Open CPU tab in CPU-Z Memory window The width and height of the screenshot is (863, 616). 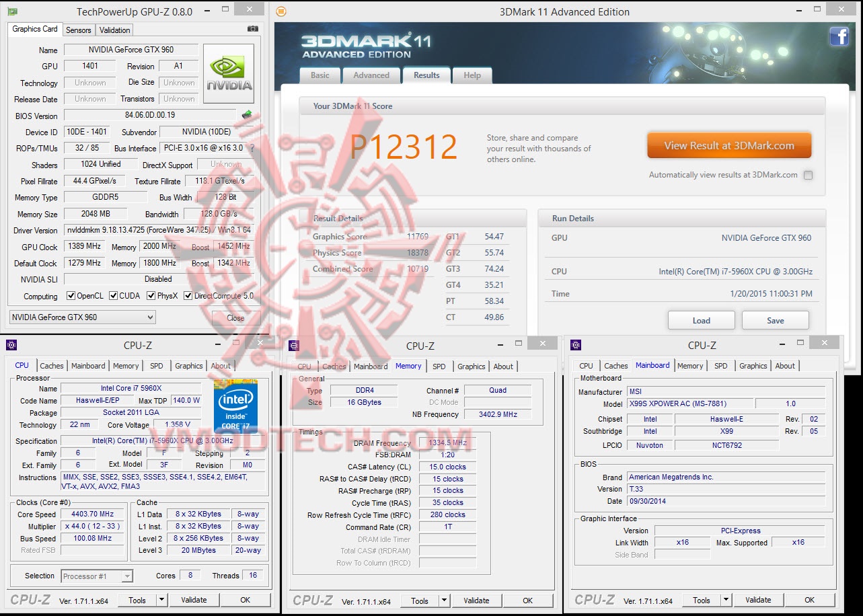click(305, 367)
